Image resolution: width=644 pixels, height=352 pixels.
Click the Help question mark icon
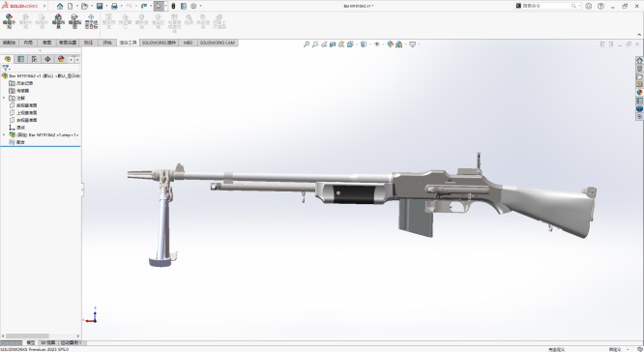pos(600,6)
